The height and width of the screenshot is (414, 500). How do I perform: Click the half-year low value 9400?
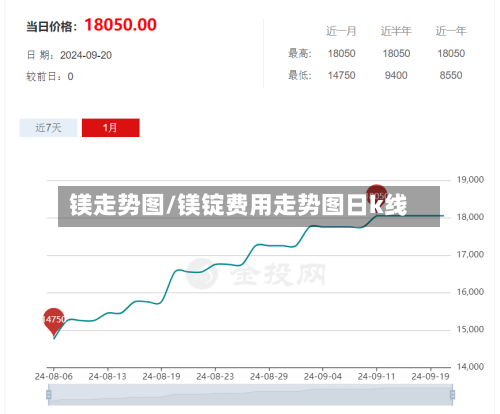(x=396, y=75)
